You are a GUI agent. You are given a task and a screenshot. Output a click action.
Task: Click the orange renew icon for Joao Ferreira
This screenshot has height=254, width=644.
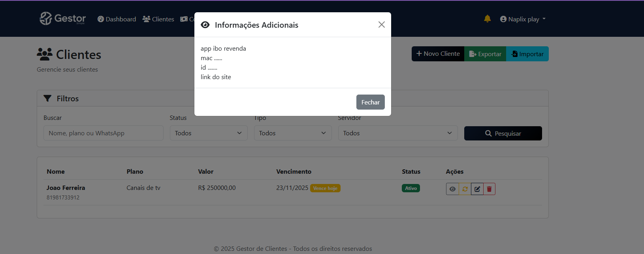point(465,189)
